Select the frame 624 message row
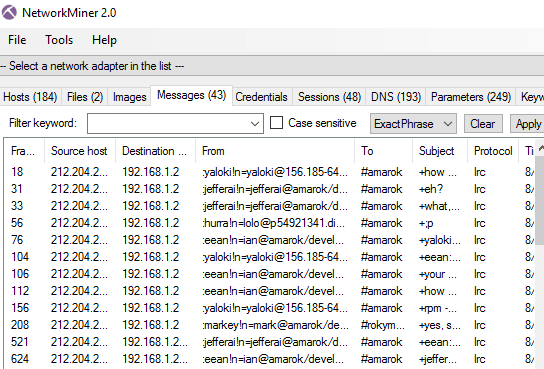 (x=270, y=359)
